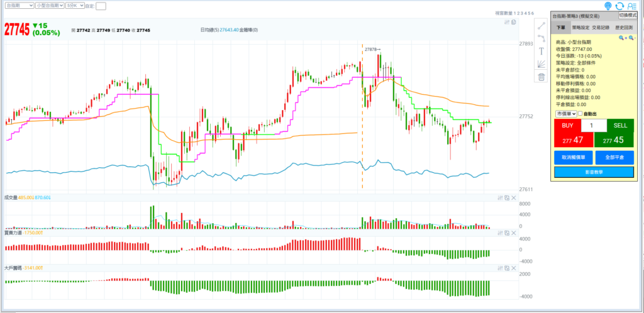
Task: Open the 小型台指期 product dropdown
Action: pos(49,5)
